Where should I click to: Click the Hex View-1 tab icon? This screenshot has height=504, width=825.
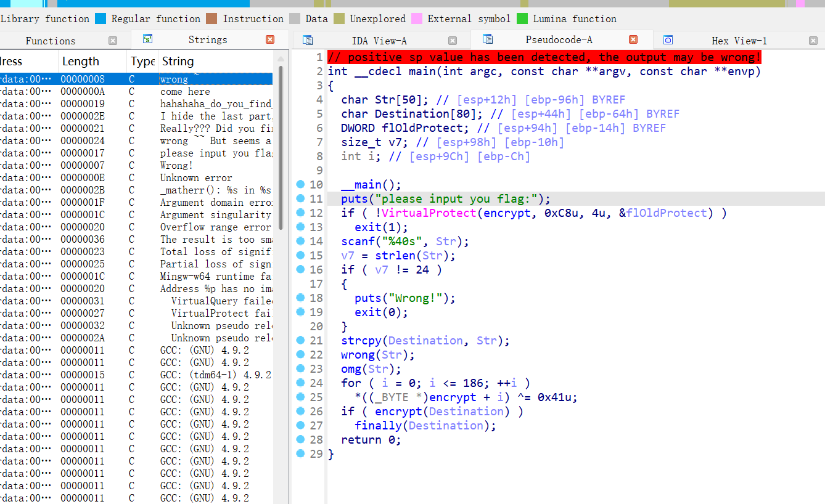tap(668, 41)
